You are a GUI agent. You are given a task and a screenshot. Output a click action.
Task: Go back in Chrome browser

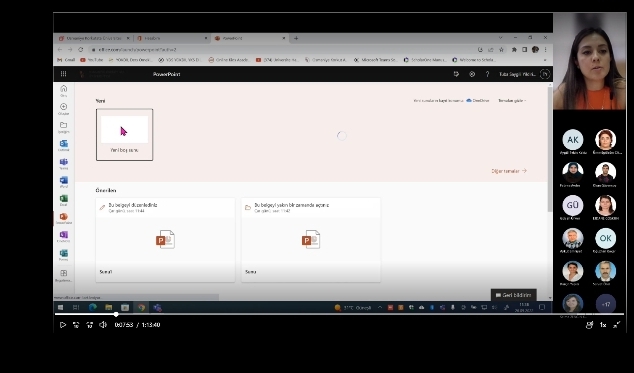pyautogui.click(x=60, y=49)
